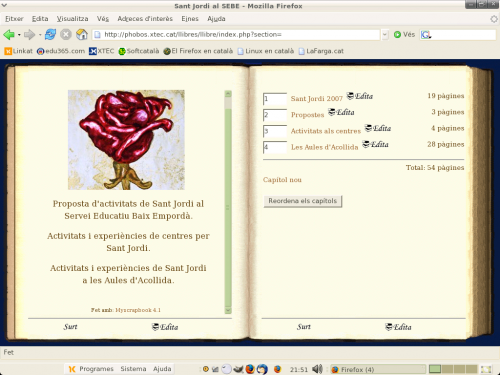Click the order field for chapter 3

275,131
